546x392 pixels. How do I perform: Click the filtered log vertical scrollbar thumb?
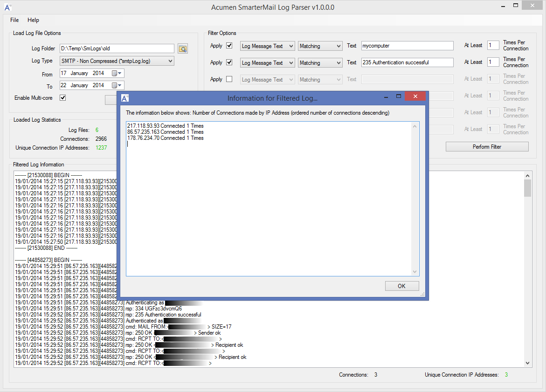coord(527,188)
